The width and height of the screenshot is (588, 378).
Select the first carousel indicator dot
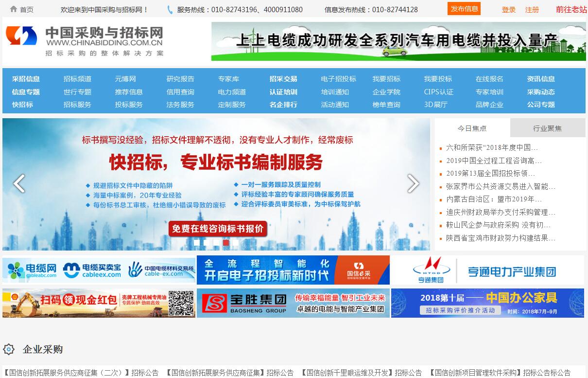coord(197,242)
